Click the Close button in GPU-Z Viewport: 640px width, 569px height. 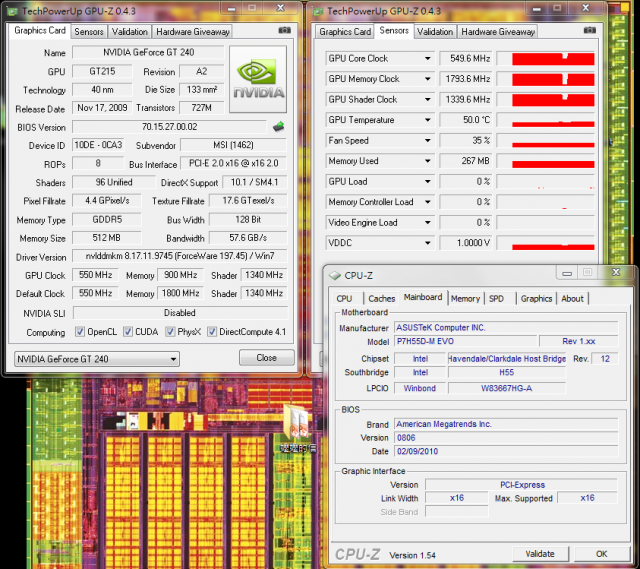(267, 358)
